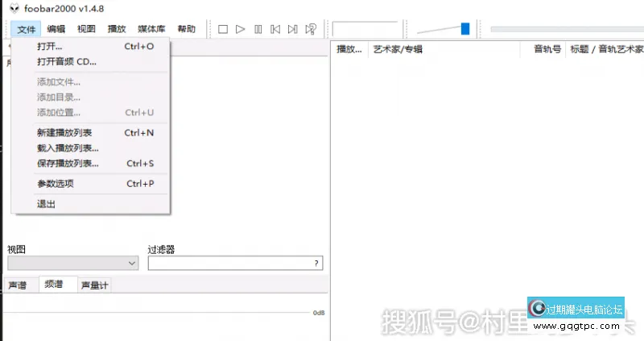644x341 pixels.
Task: Click the 标题 / 音轨艺术家 column header
Action: pos(605,49)
